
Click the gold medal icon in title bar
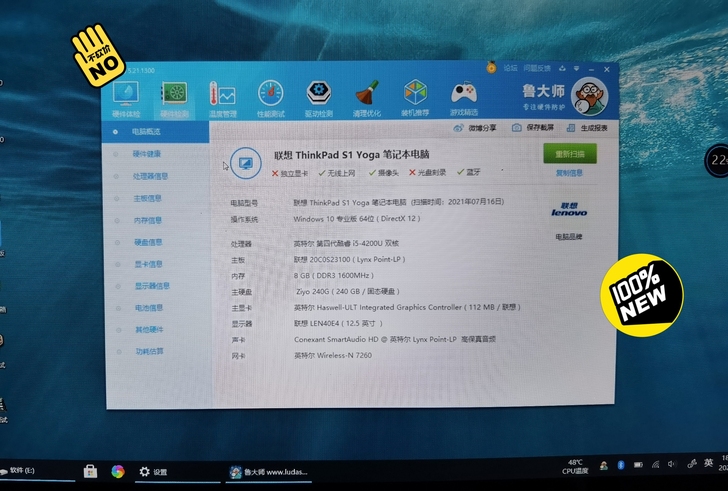[x=491, y=68]
